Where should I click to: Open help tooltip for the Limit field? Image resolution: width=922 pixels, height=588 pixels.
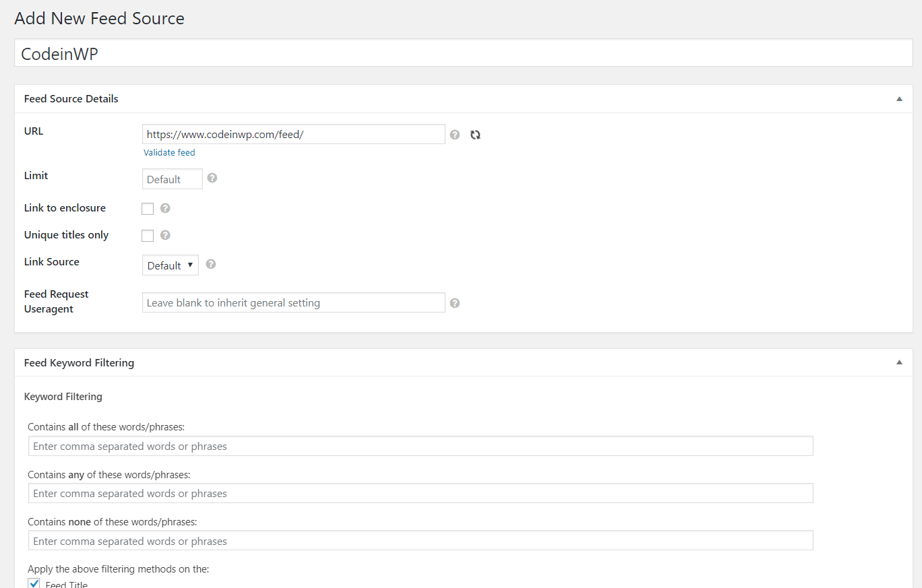click(212, 178)
